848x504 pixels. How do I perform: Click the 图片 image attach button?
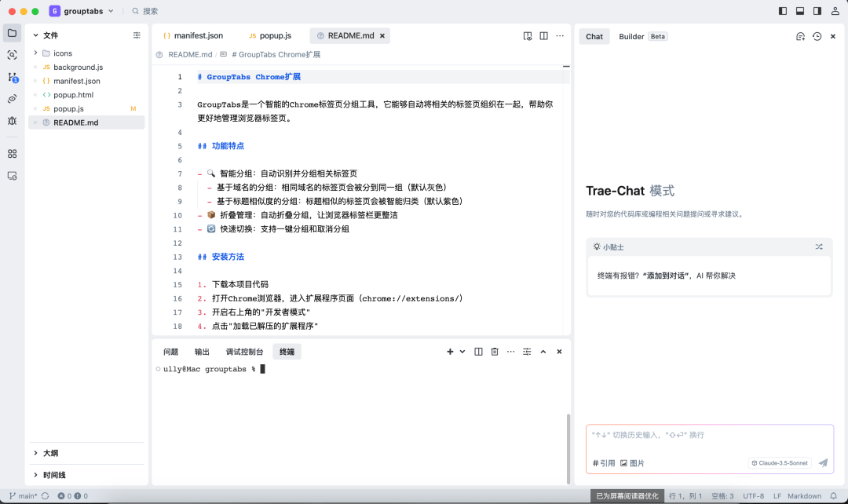(x=631, y=463)
